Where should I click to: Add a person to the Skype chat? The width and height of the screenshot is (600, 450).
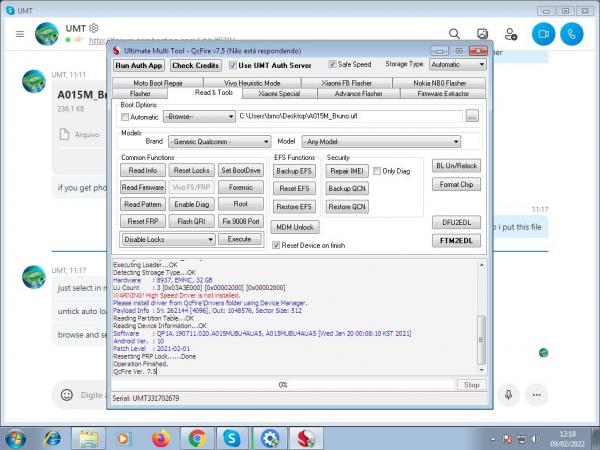(511, 34)
